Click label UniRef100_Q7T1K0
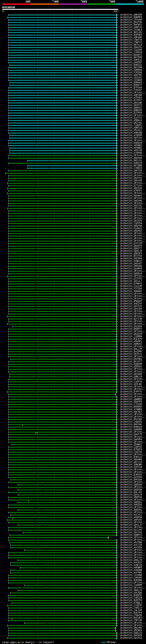This screenshot has width=146, height=644. [131, 186]
